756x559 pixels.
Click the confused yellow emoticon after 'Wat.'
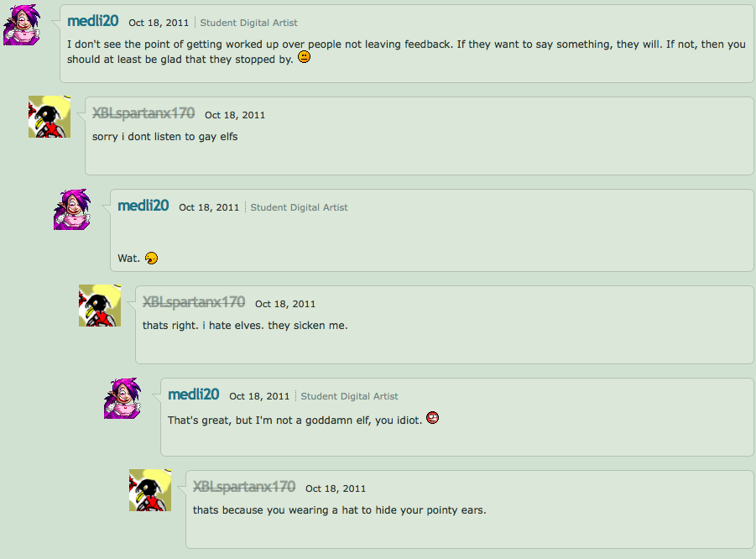point(151,258)
